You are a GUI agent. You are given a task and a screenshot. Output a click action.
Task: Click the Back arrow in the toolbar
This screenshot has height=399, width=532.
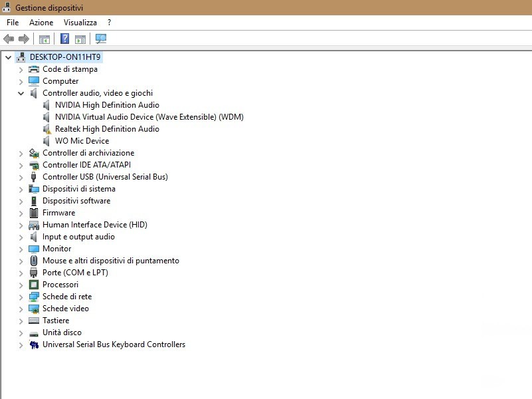[x=9, y=39]
